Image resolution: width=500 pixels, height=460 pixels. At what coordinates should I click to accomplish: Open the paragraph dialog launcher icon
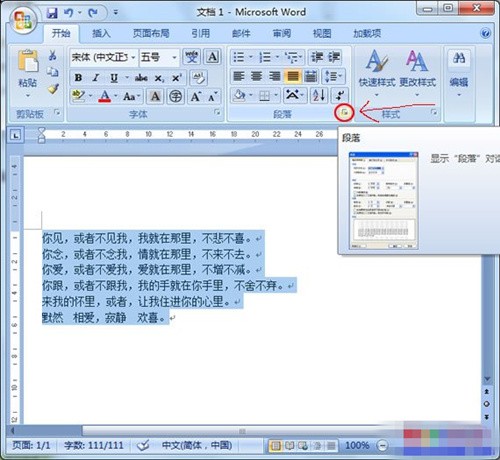(345, 113)
